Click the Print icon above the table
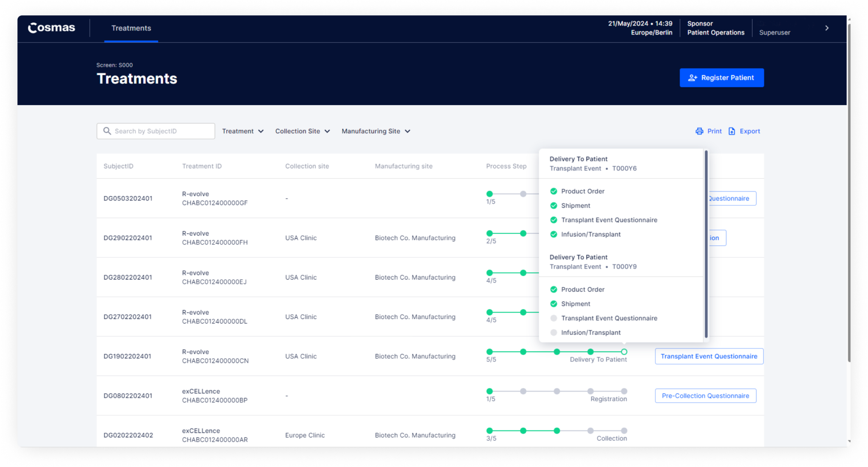 (699, 131)
